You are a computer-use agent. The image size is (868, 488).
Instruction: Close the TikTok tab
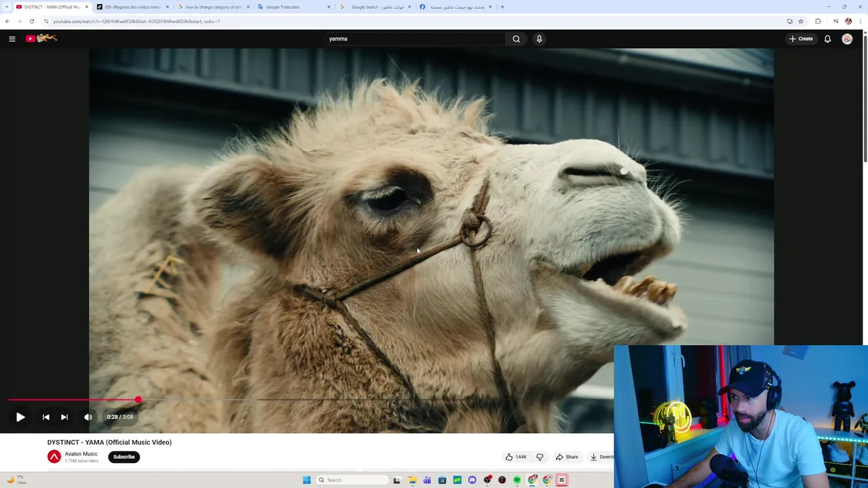tap(167, 7)
